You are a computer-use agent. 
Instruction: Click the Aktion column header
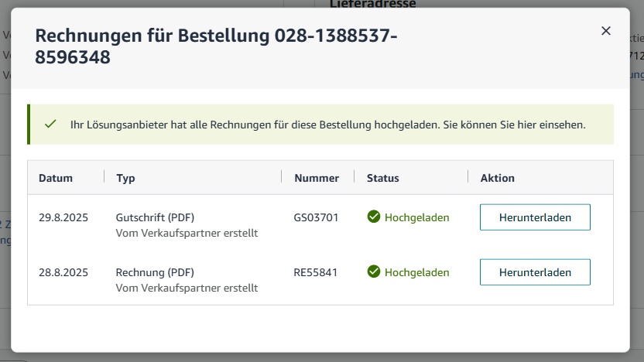click(x=497, y=178)
